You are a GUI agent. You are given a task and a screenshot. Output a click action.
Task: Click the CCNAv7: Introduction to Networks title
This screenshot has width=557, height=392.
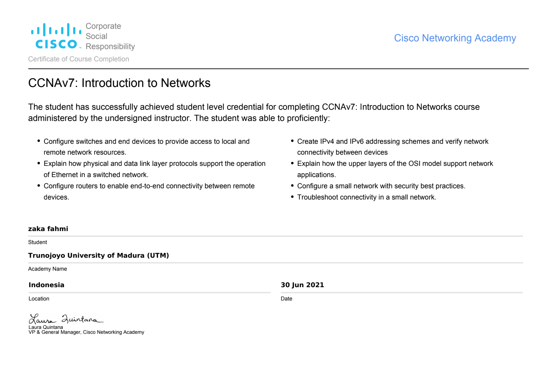click(x=119, y=83)
